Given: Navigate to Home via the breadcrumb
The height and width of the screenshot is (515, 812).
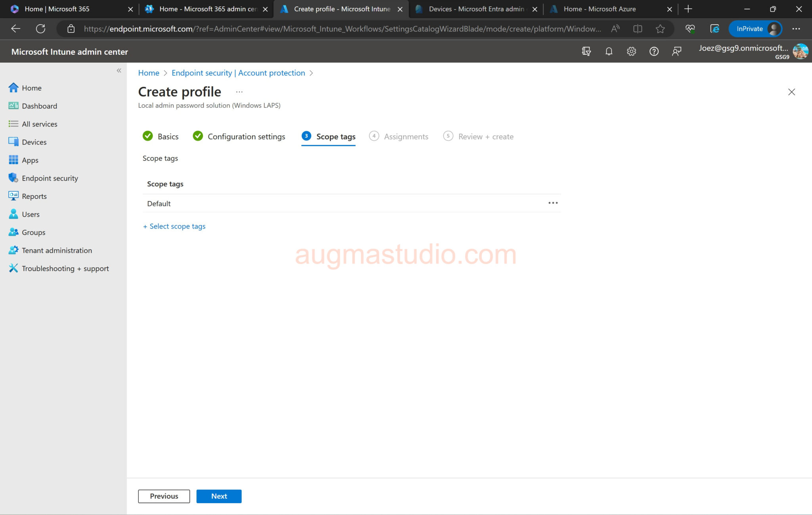Looking at the screenshot, I should [148, 73].
